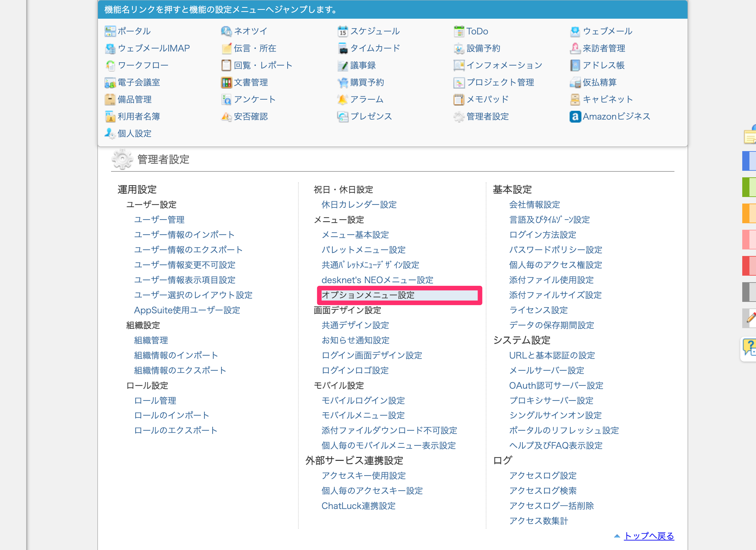This screenshot has width=756, height=550.
Task: Select the green sticky note swatch
Action: coord(749,187)
